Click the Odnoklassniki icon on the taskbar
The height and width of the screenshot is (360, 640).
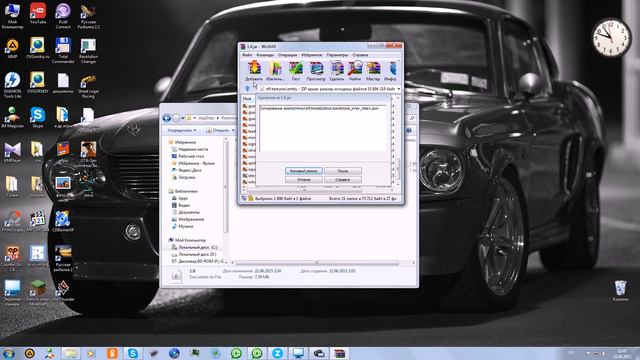tap(112, 353)
